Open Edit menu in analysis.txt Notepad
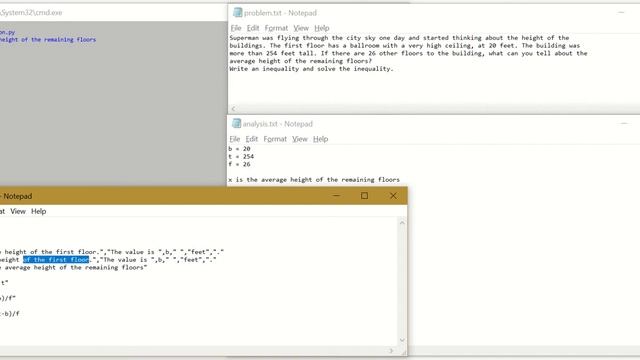640x360 pixels. click(x=251, y=139)
